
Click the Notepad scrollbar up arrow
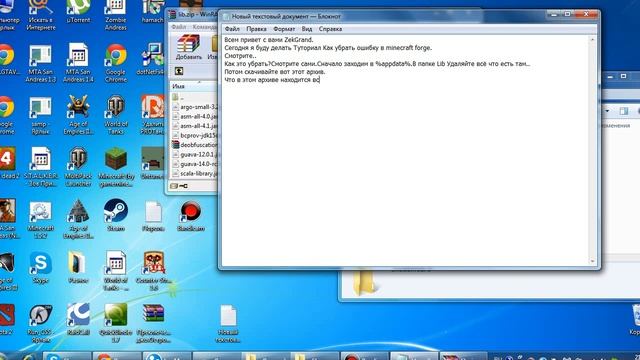pyautogui.click(x=593, y=40)
